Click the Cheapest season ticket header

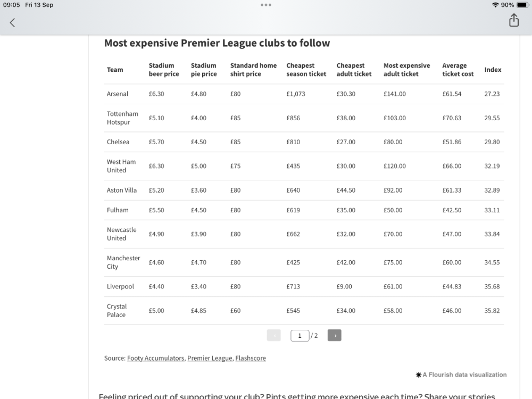(306, 70)
